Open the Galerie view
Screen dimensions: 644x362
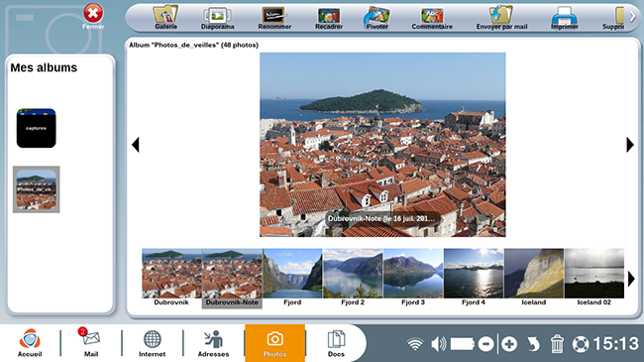[x=165, y=18]
